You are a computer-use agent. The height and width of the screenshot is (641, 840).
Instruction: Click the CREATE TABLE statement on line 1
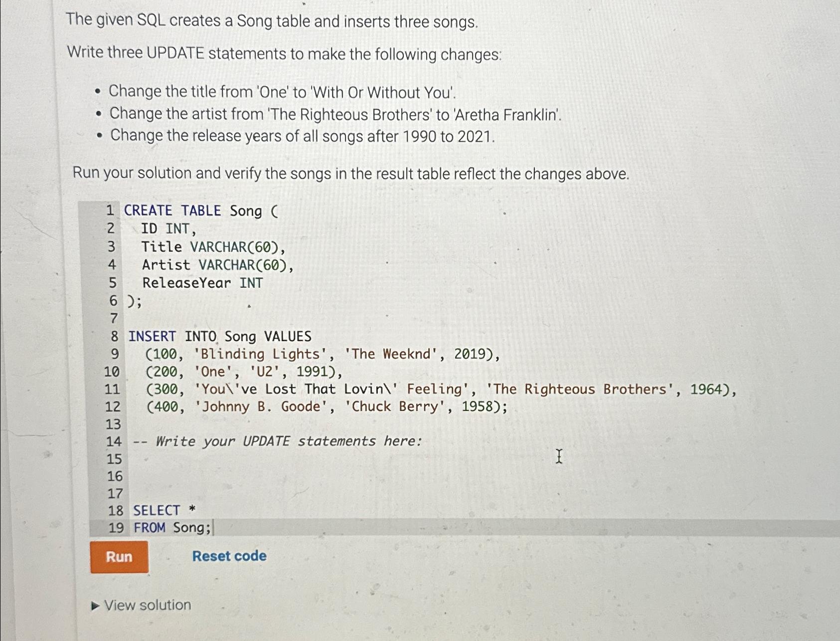click(x=199, y=211)
